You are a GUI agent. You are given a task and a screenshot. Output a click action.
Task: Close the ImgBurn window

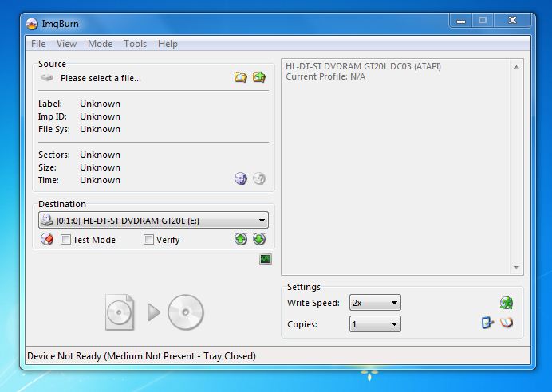513,21
